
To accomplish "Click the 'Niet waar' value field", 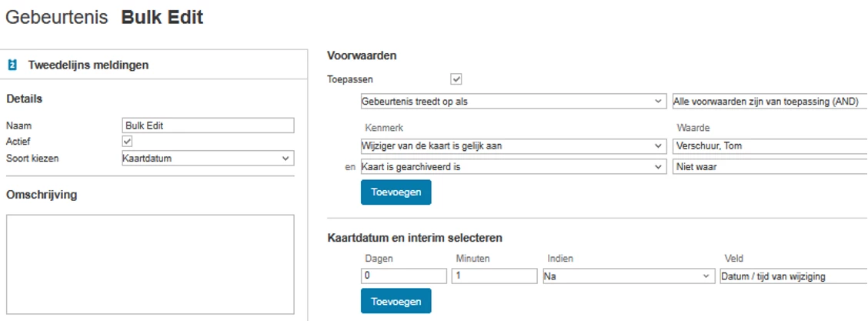I will point(770,166).
